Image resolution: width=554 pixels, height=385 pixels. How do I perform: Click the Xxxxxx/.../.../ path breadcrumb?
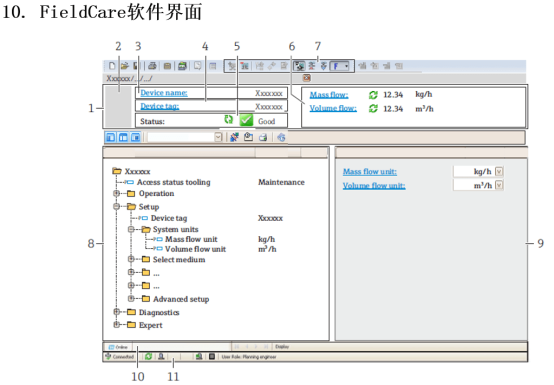coord(129,78)
